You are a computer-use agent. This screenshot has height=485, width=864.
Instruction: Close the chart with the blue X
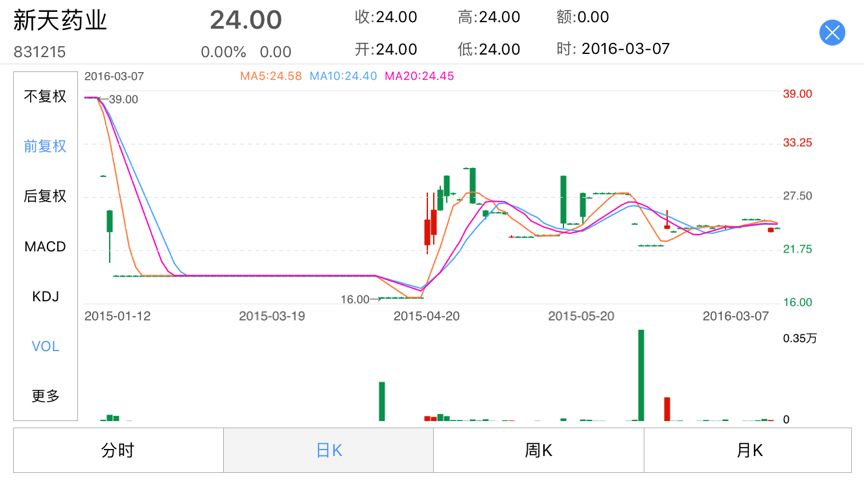(x=832, y=33)
